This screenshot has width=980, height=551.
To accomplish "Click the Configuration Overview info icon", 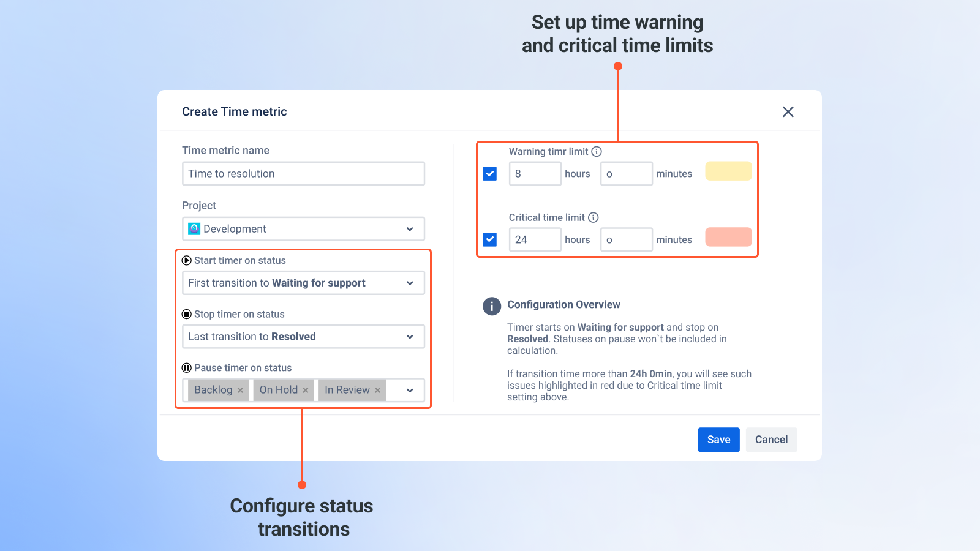I will click(491, 306).
